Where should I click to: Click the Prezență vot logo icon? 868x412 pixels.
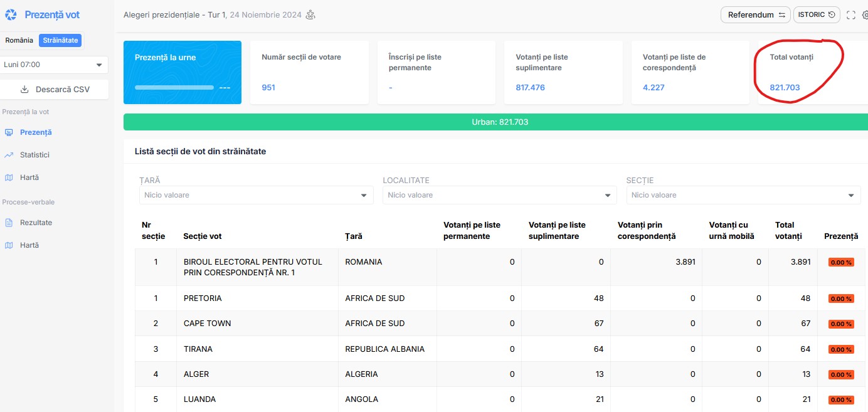[11, 15]
